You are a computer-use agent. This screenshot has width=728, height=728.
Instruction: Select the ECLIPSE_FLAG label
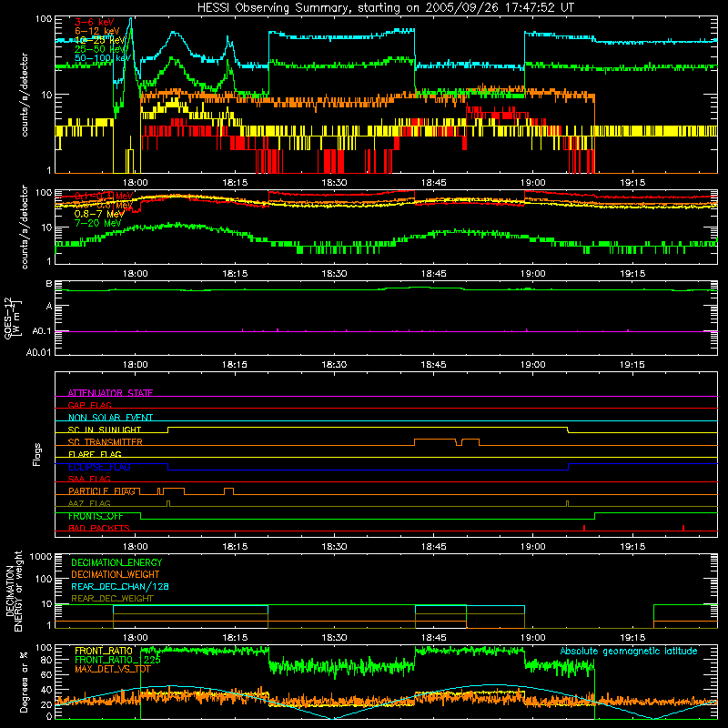tap(99, 467)
